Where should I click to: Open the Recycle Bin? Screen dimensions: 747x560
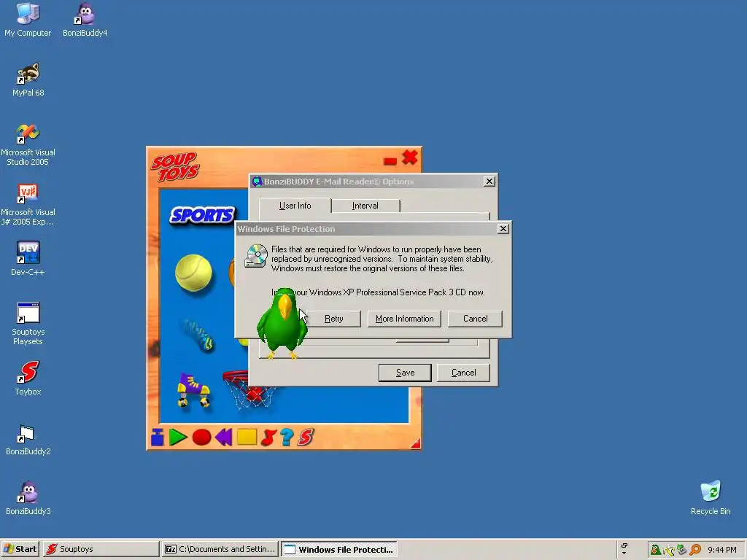(x=711, y=498)
